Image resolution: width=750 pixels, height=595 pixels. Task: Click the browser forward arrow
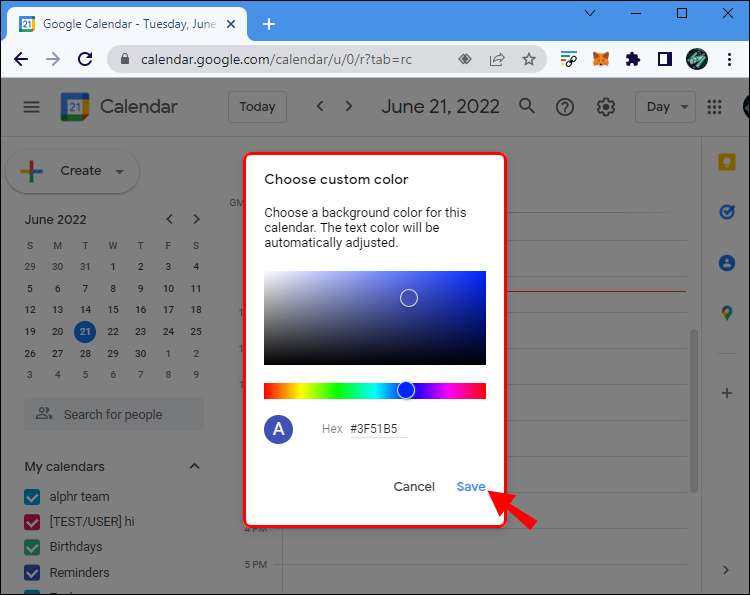pos(53,59)
